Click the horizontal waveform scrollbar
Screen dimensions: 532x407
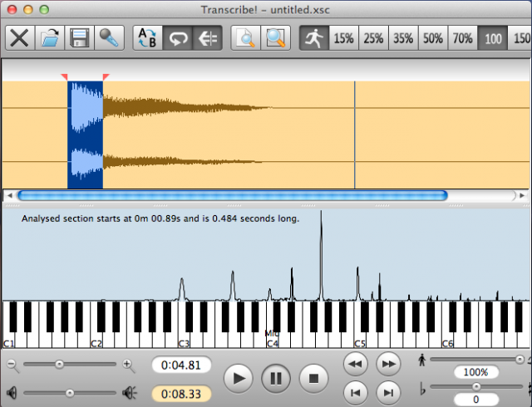(233, 196)
